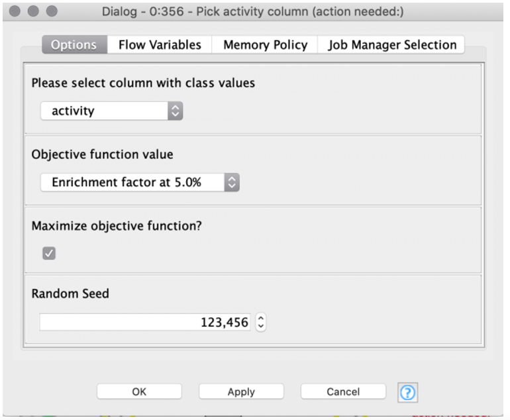This screenshot has height=420, width=510.
Task: Click the Apply button
Action: point(241,392)
